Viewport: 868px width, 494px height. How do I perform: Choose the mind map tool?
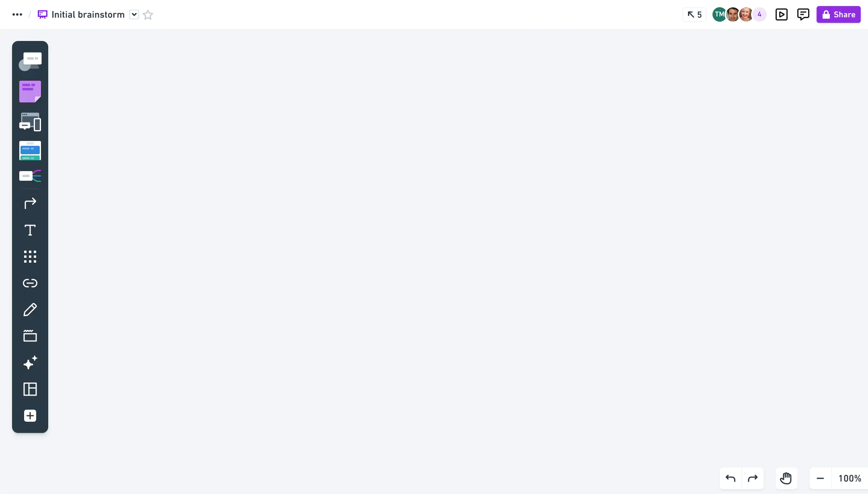30,176
